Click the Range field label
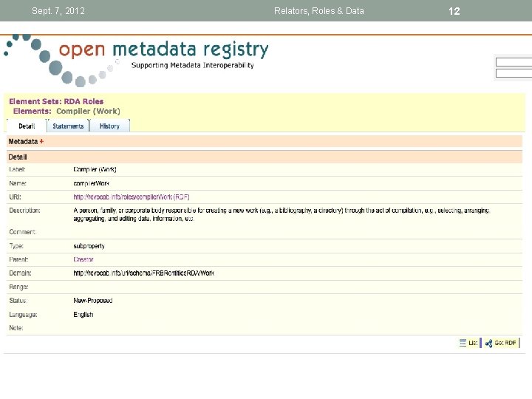 click(x=18, y=287)
